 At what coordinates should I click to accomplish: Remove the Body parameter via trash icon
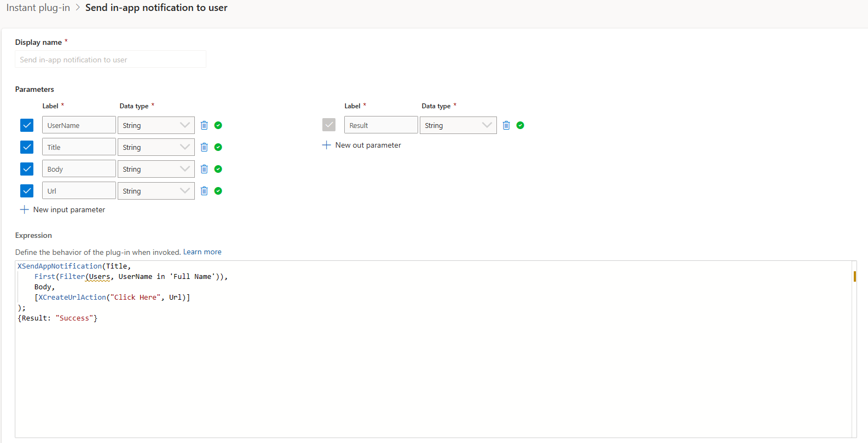point(204,169)
